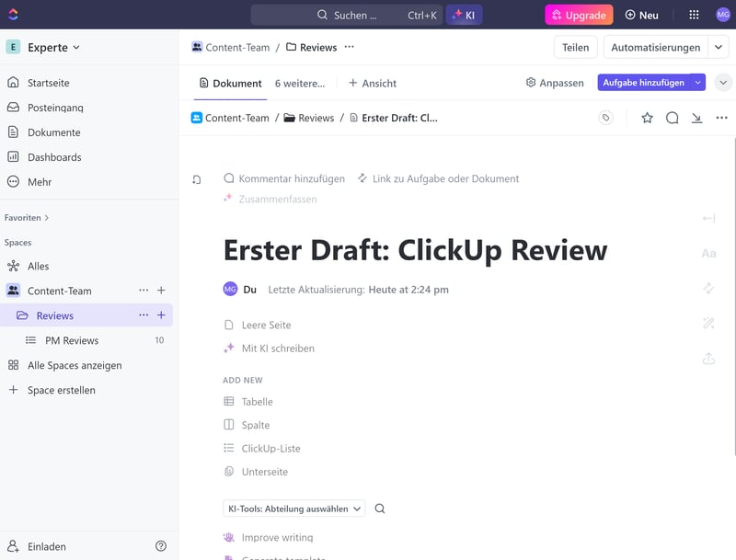The height and width of the screenshot is (560, 736).
Task: Open the Aufgabe hinzufügen dropdown arrow
Action: (698, 83)
